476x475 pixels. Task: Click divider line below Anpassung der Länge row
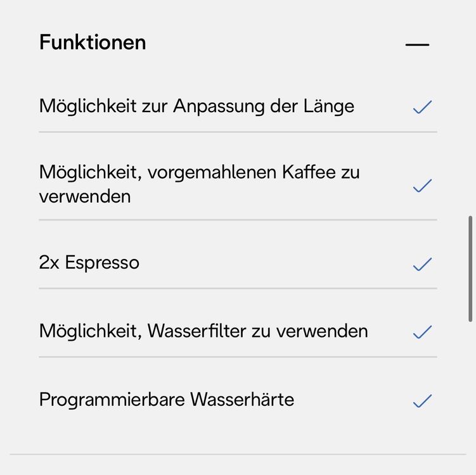pos(238,132)
